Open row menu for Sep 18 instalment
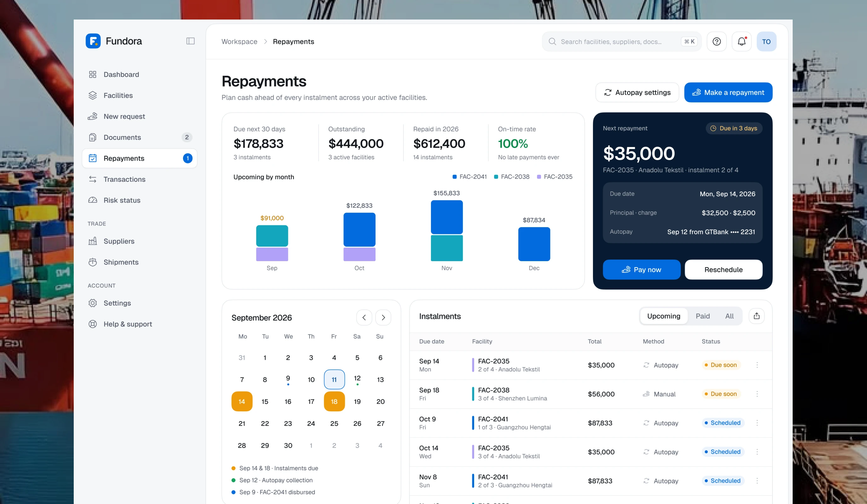This screenshot has height=504, width=867. coord(757,393)
